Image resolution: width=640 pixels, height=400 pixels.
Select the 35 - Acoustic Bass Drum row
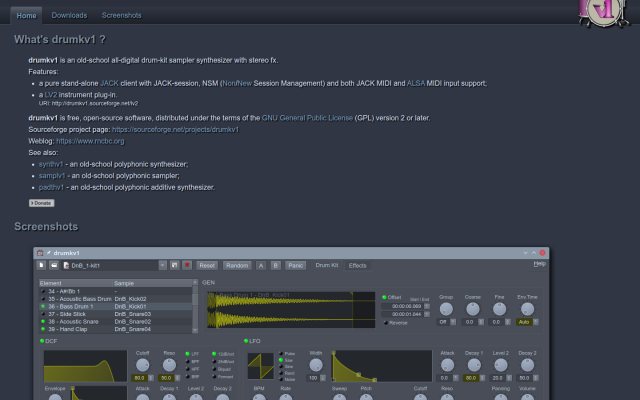(116, 299)
